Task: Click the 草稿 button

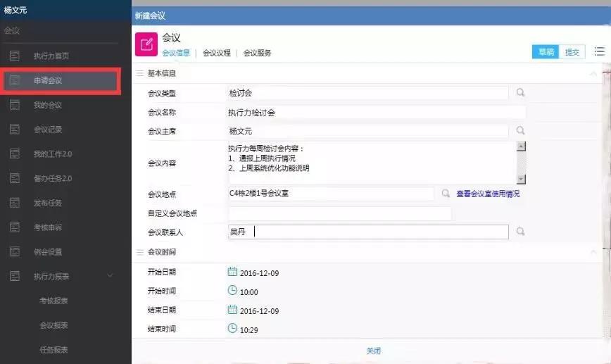Action: click(x=546, y=52)
